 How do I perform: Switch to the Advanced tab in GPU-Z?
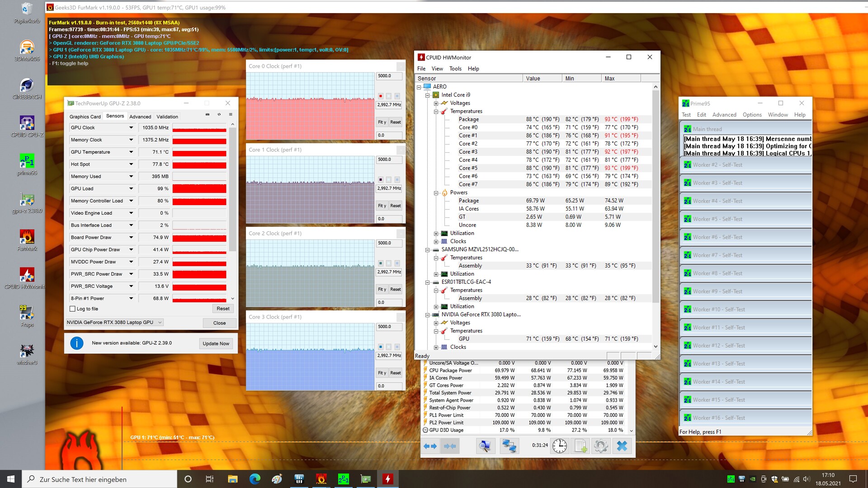point(140,117)
